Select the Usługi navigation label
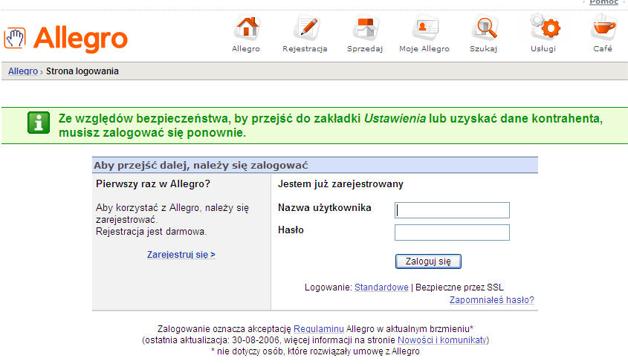 point(543,49)
